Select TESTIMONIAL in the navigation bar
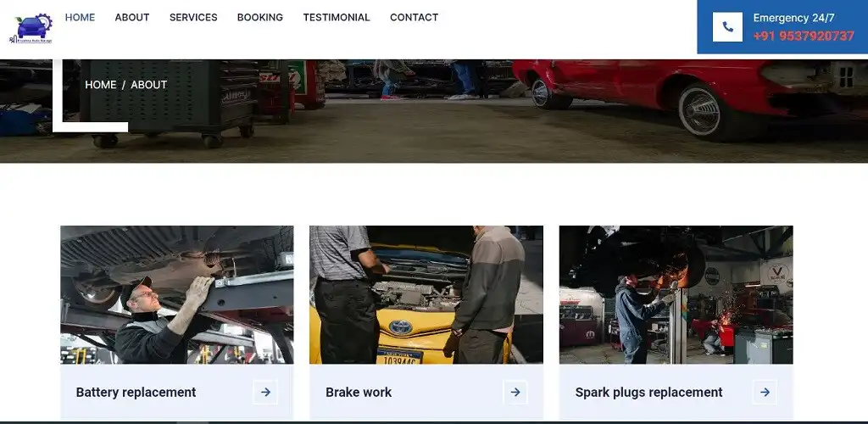 click(337, 17)
